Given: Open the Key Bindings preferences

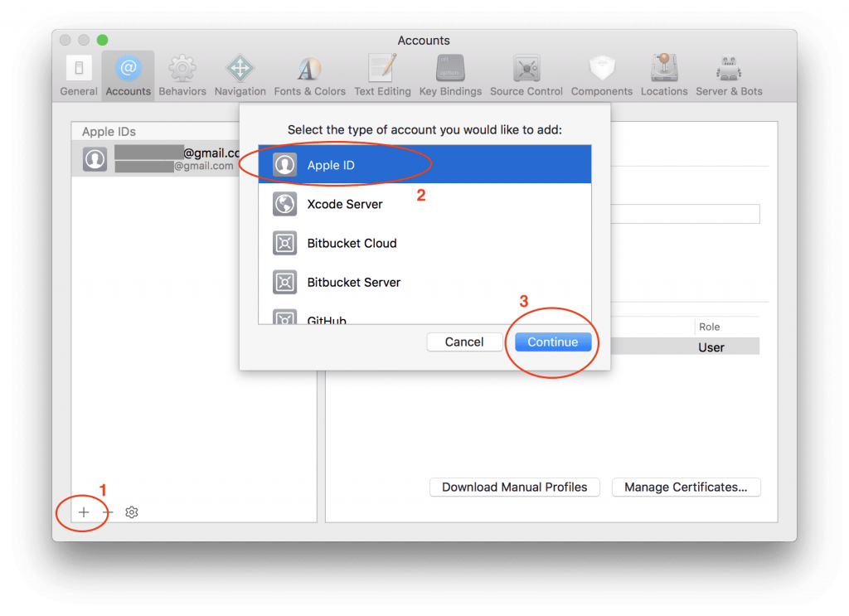Looking at the screenshot, I should coord(450,75).
